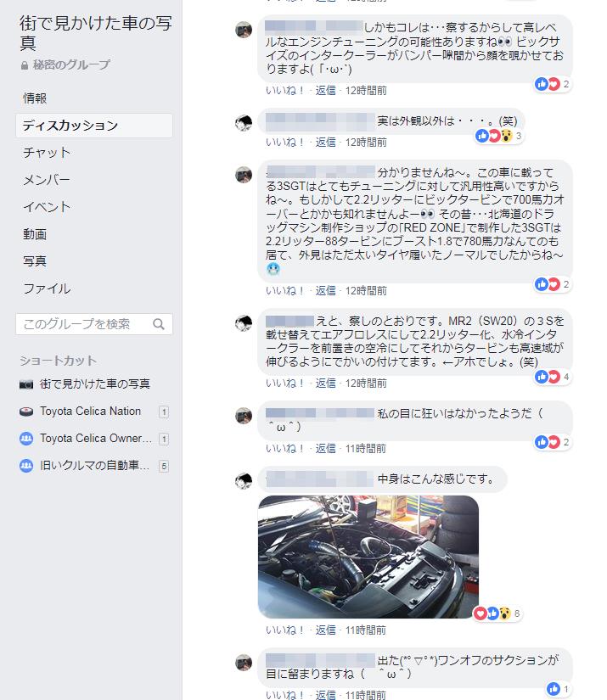Open camera icon shortcut 街で見かけた車の写真

[x=26, y=384]
